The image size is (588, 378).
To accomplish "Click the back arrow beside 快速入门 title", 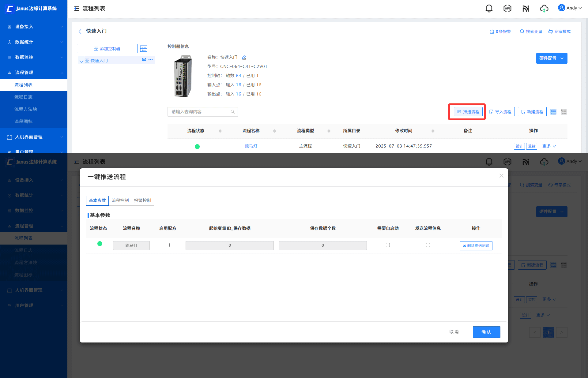I will [x=80, y=31].
